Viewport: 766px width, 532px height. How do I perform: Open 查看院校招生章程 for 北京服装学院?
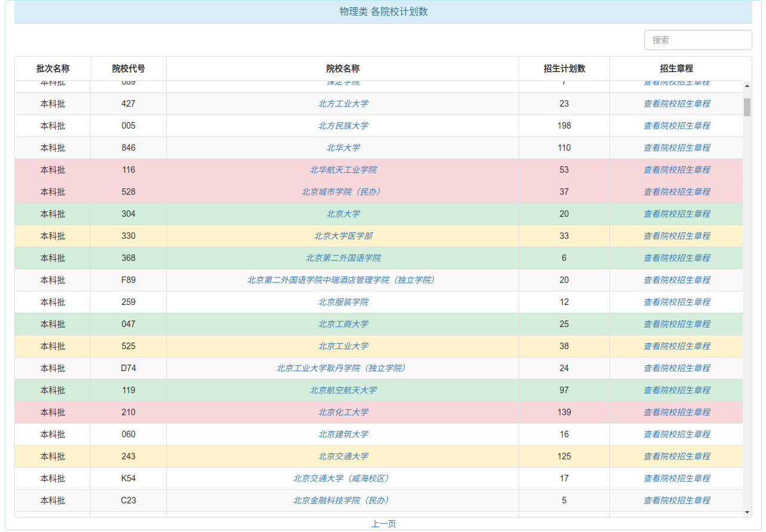pos(677,302)
